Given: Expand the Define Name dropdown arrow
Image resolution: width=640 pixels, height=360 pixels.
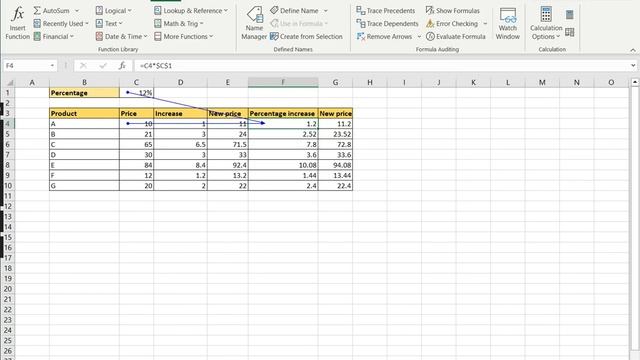Looking at the screenshot, I should 326,11.
